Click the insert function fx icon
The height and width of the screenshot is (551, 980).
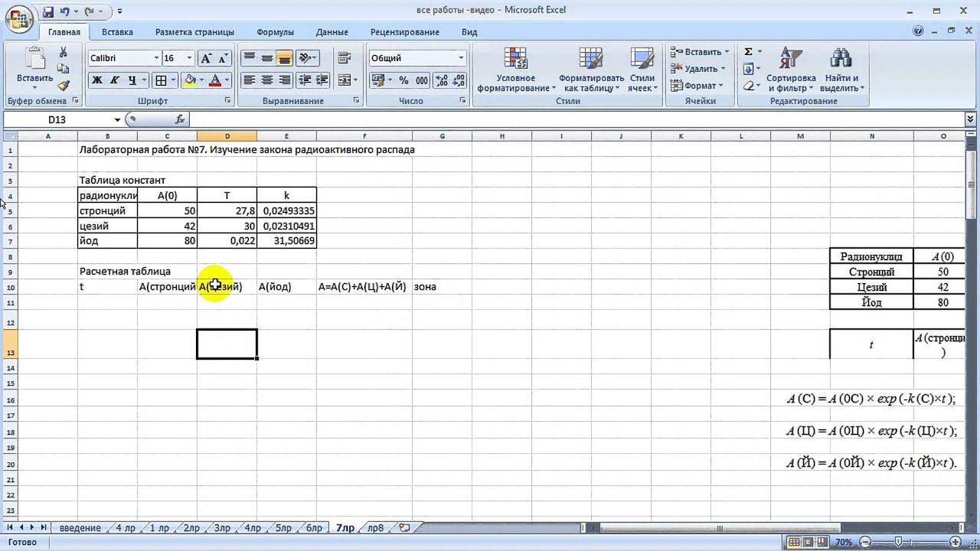point(180,119)
